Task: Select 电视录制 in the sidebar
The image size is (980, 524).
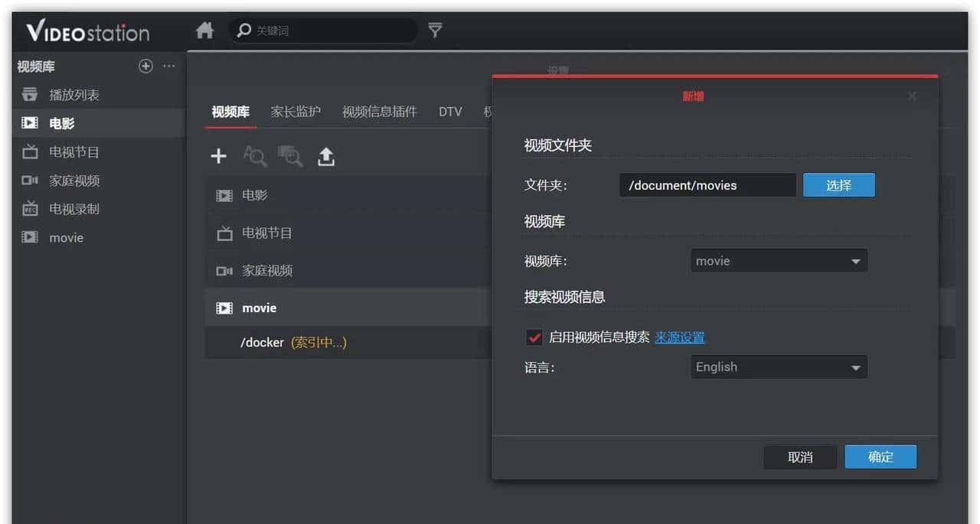Action: [x=73, y=208]
